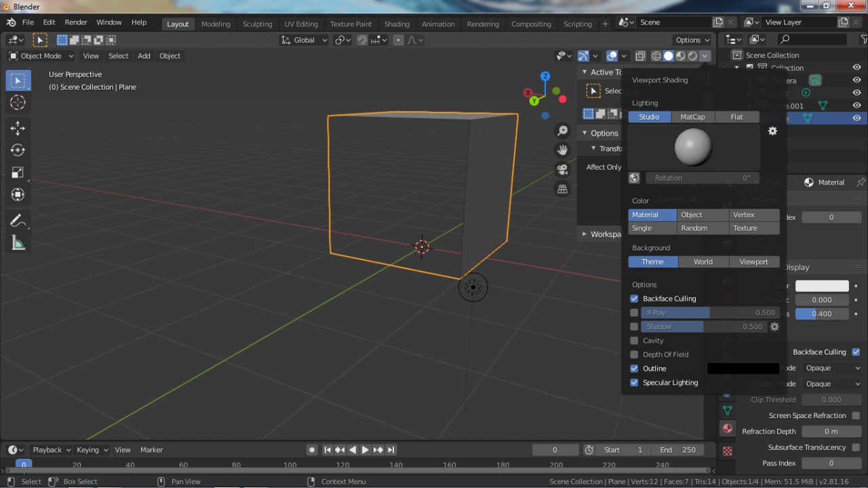Select the Cursor tool
868x488 pixels.
(18, 102)
